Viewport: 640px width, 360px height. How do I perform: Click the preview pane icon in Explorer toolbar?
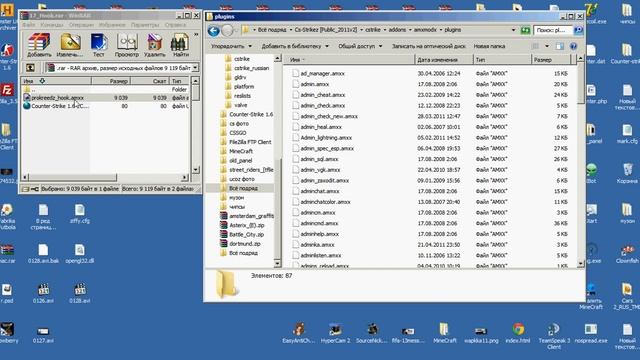tap(560, 46)
